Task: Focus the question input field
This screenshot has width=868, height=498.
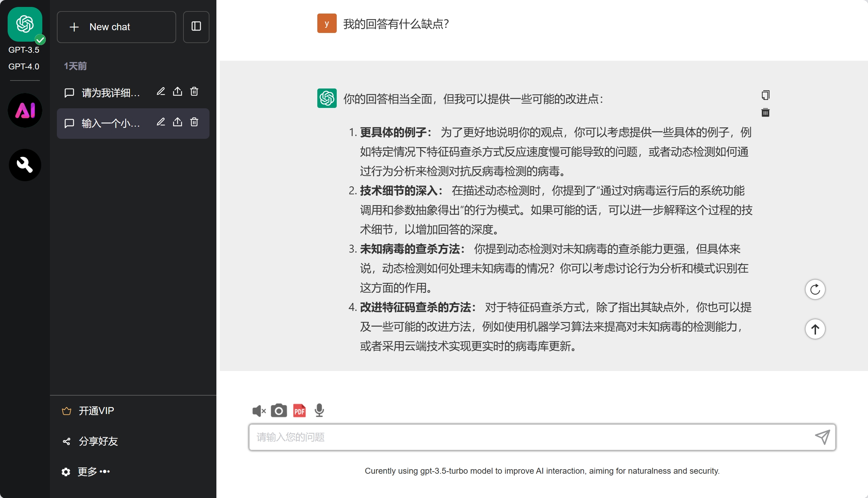Action: click(531, 437)
